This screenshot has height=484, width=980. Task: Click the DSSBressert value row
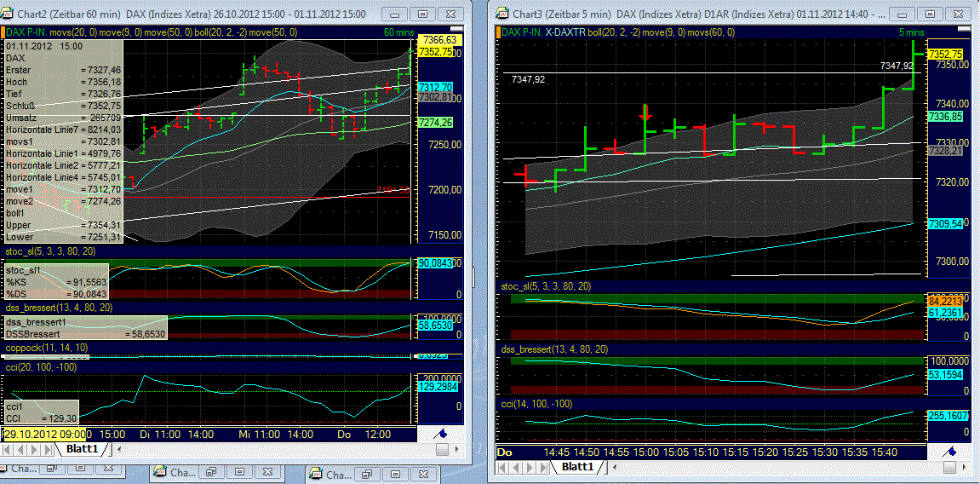click(x=86, y=334)
